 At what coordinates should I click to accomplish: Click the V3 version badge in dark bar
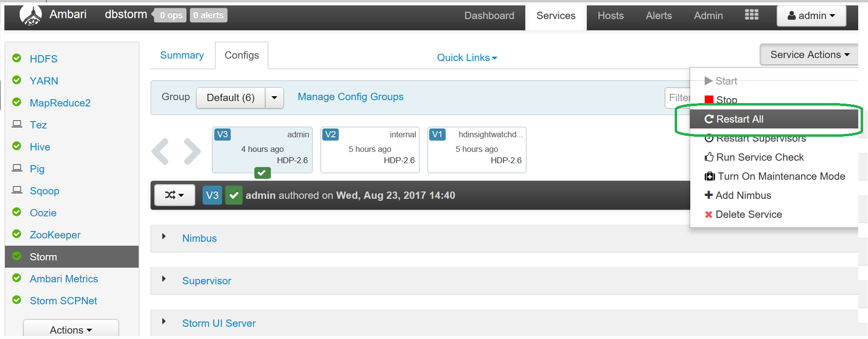point(212,195)
